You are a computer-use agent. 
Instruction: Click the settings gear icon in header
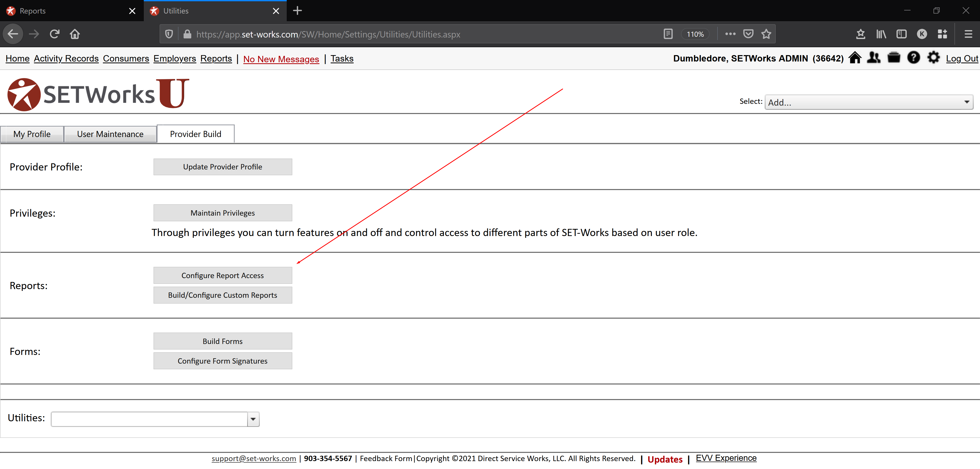(933, 58)
